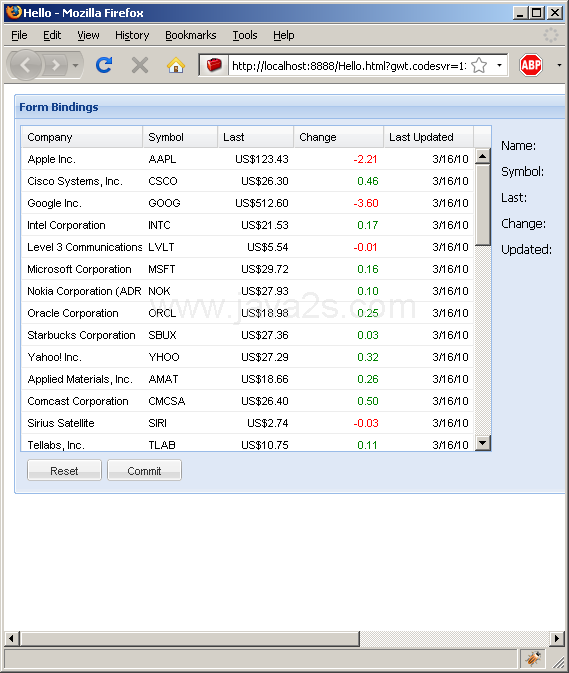
Task: Open the back/forward history dropdown arrow
Action: (x=76, y=65)
